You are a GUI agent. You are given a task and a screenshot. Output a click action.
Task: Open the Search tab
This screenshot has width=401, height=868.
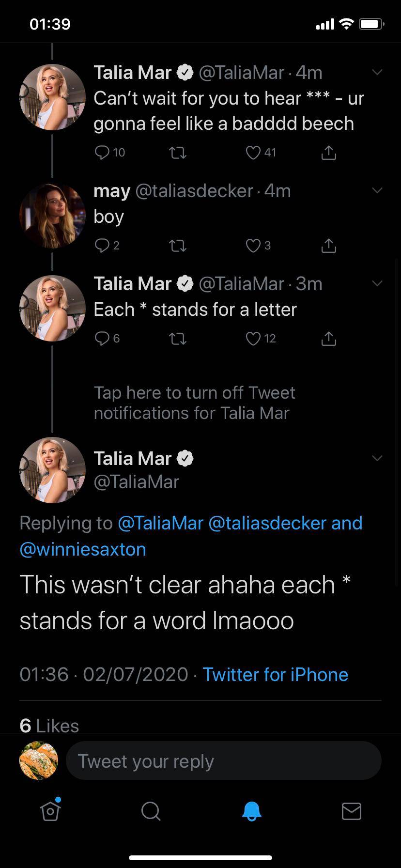coord(151,810)
